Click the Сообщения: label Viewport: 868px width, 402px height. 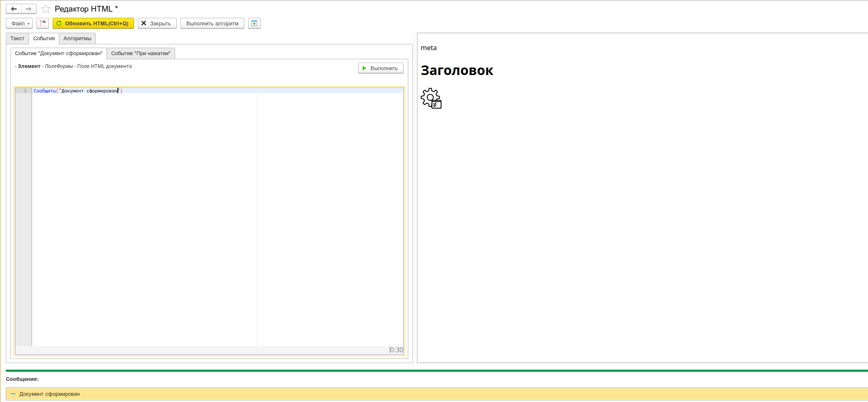[22, 379]
